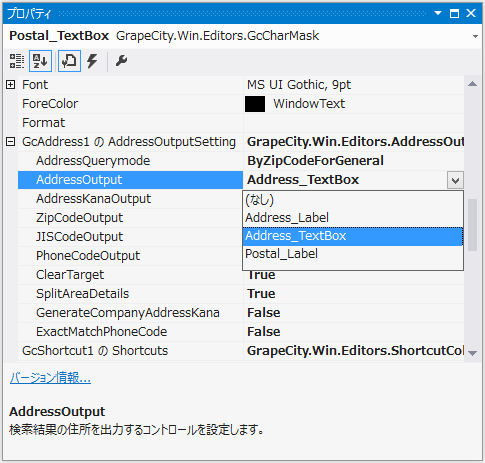Image resolution: width=485 pixels, height=463 pixels.
Task: Select the ClearTarget property
Action: tap(130, 275)
